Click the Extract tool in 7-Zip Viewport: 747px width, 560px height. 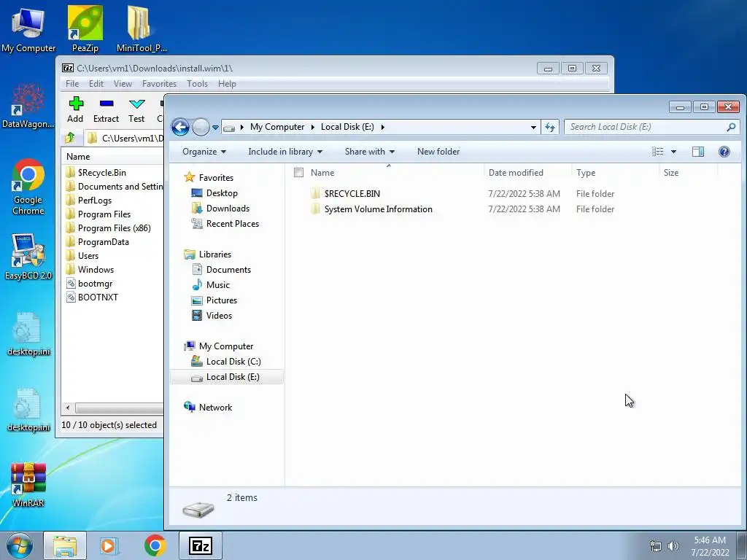pyautogui.click(x=106, y=109)
